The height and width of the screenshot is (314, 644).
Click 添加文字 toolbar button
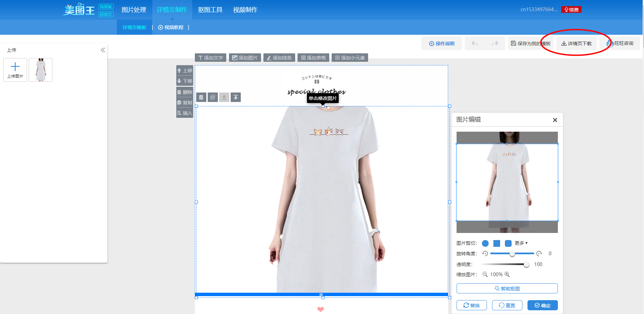click(x=210, y=58)
